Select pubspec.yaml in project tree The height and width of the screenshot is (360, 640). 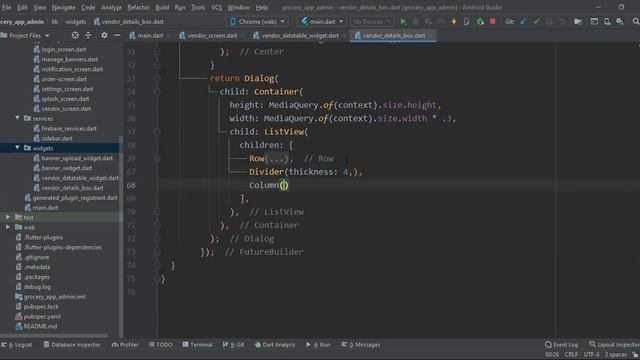pyautogui.click(x=42, y=316)
